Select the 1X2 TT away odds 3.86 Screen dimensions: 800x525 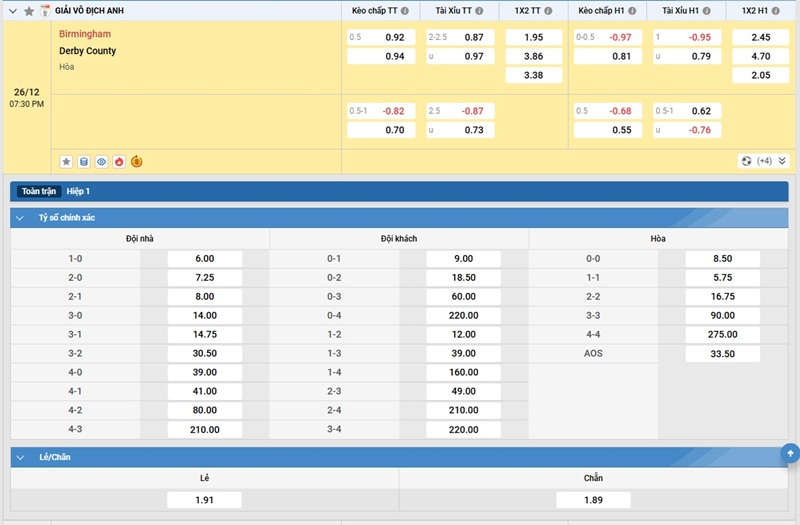click(534, 56)
